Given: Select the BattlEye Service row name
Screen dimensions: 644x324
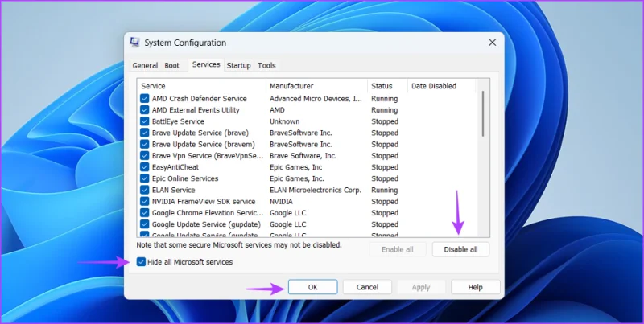Looking at the screenshot, I should pyautogui.click(x=178, y=121).
